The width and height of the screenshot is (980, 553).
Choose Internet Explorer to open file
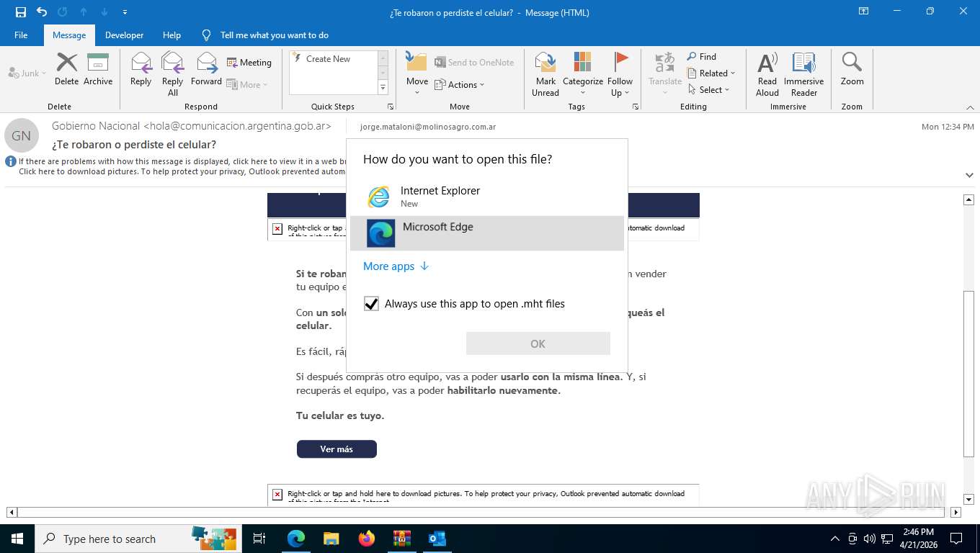point(487,197)
